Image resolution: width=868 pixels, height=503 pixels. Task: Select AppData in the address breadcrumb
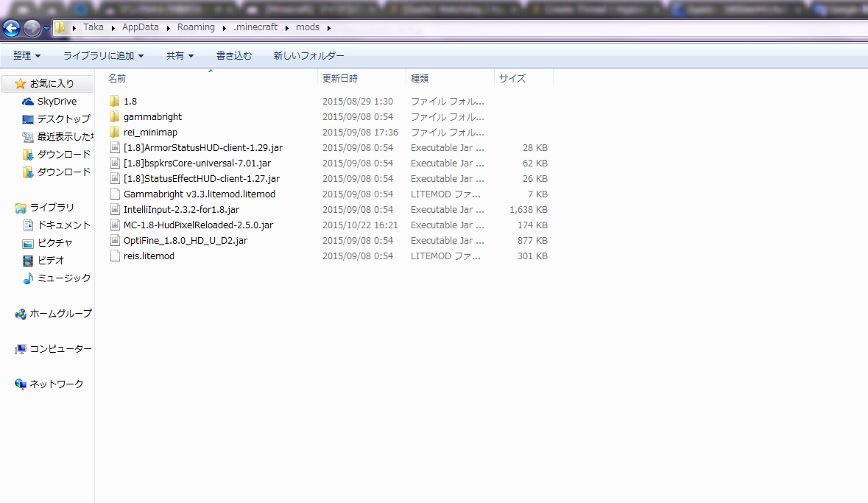140,27
